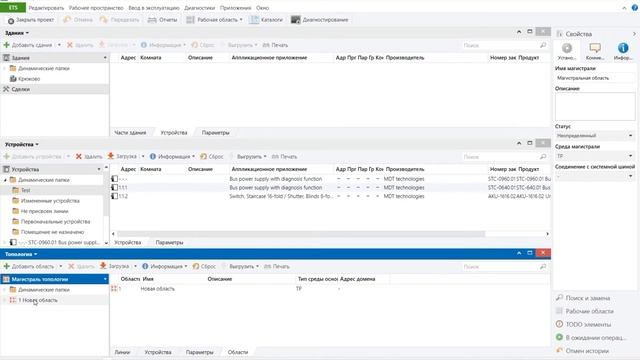Select the Test folder in devices tree
This screenshot has width=640, height=360.
pyautogui.click(x=26, y=190)
